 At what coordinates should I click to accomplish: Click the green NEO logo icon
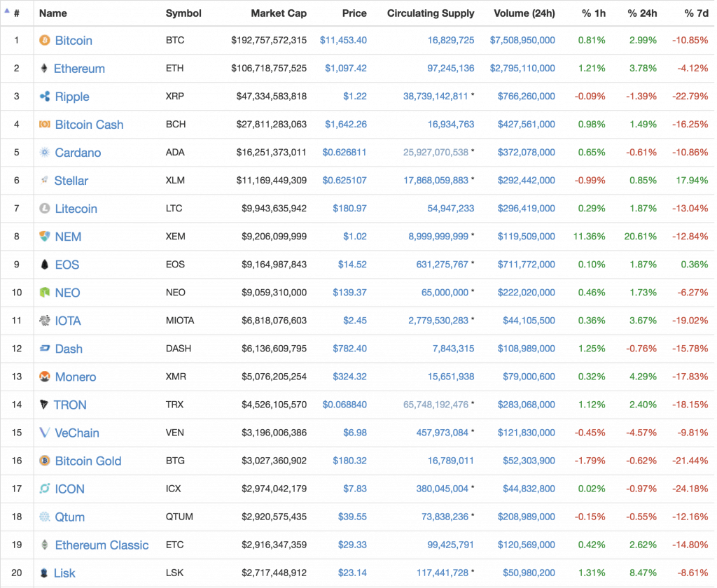(x=45, y=293)
